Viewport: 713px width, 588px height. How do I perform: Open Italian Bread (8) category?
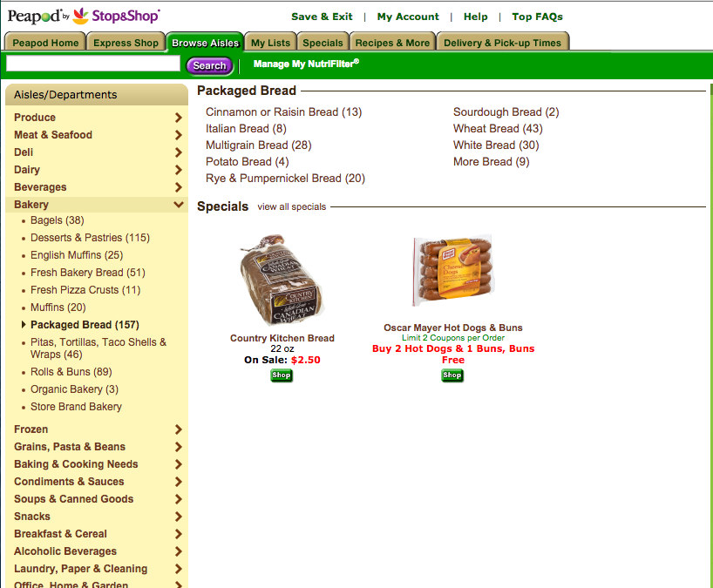(246, 129)
